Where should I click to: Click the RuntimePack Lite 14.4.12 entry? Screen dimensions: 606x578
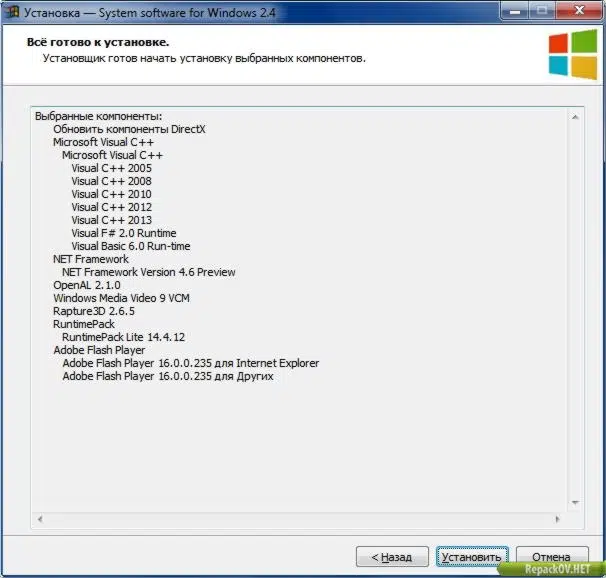[x=124, y=337]
